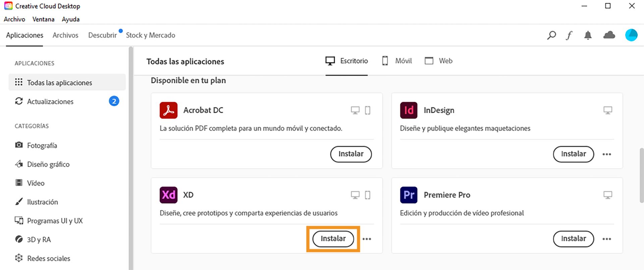
Task: Select the Móvil platform tab
Action: point(397,61)
